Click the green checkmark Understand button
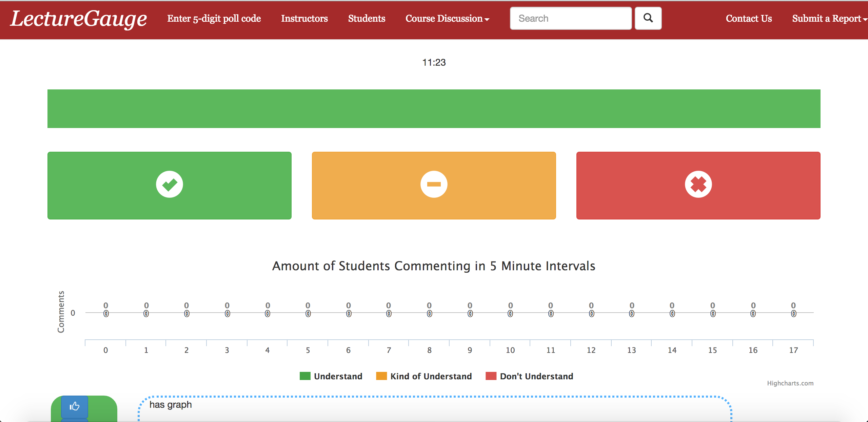The width and height of the screenshot is (868, 422). (x=169, y=185)
